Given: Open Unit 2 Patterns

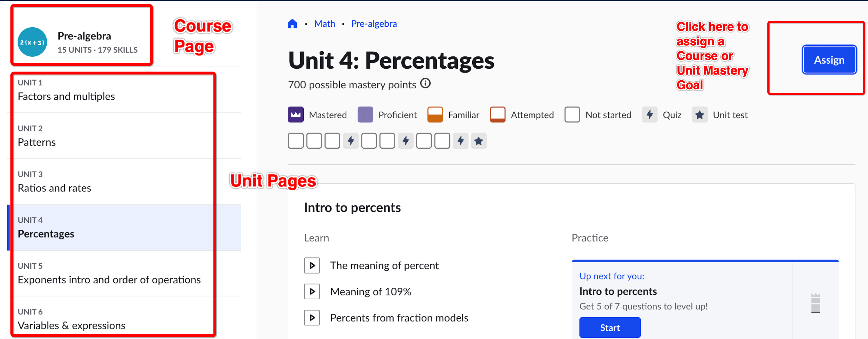Looking at the screenshot, I should coord(37,142).
